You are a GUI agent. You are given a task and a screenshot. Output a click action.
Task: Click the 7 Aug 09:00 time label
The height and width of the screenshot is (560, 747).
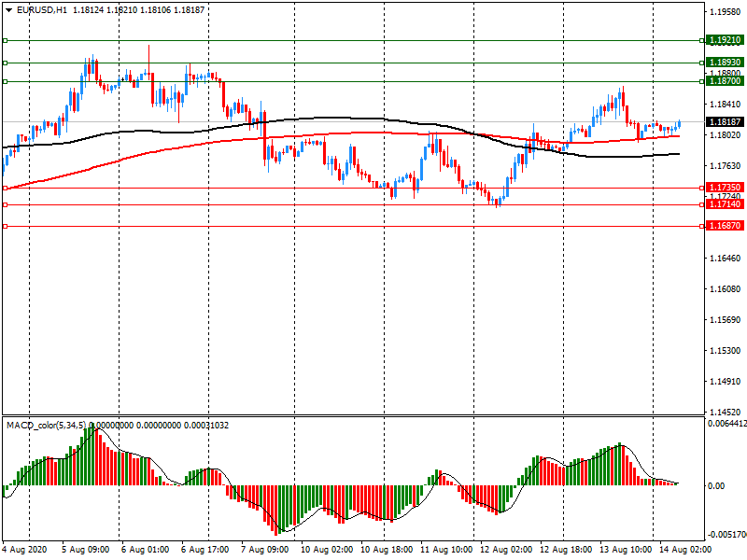(264, 551)
